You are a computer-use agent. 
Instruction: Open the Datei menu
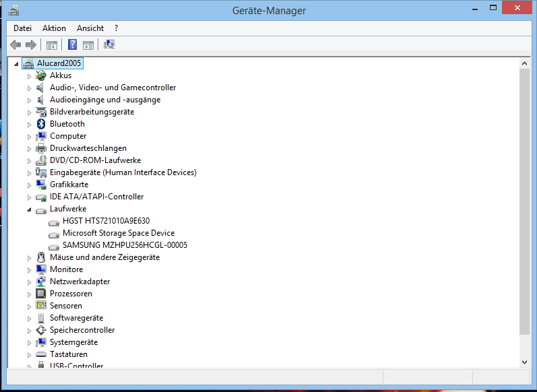click(x=23, y=28)
